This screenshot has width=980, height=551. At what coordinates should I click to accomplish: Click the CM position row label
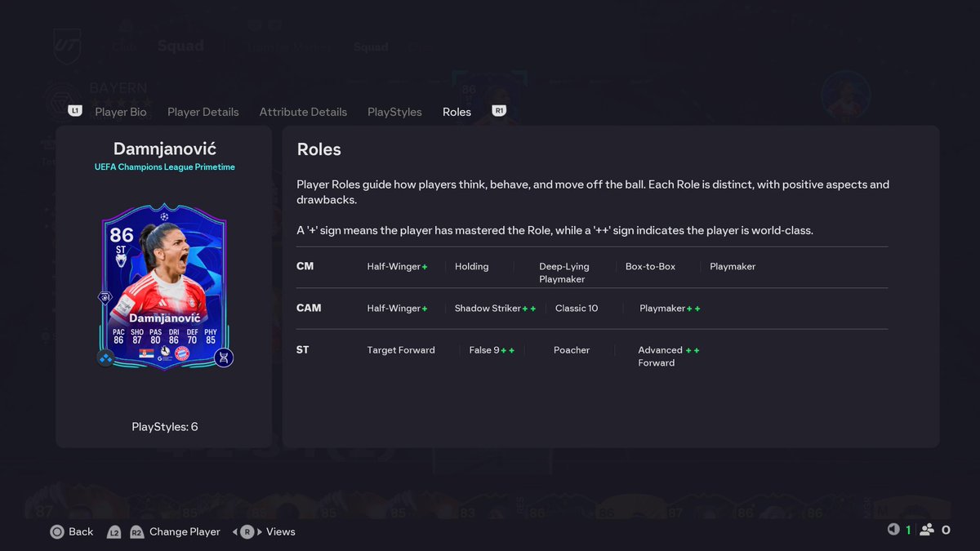tap(305, 266)
